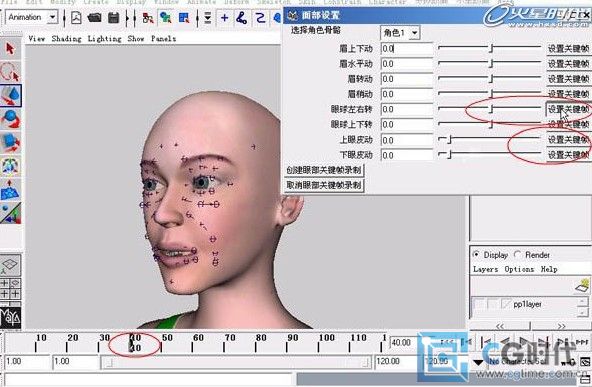The image size is (592, 387).
Task: Click the Maya logo icon
Action: (10, 318)
